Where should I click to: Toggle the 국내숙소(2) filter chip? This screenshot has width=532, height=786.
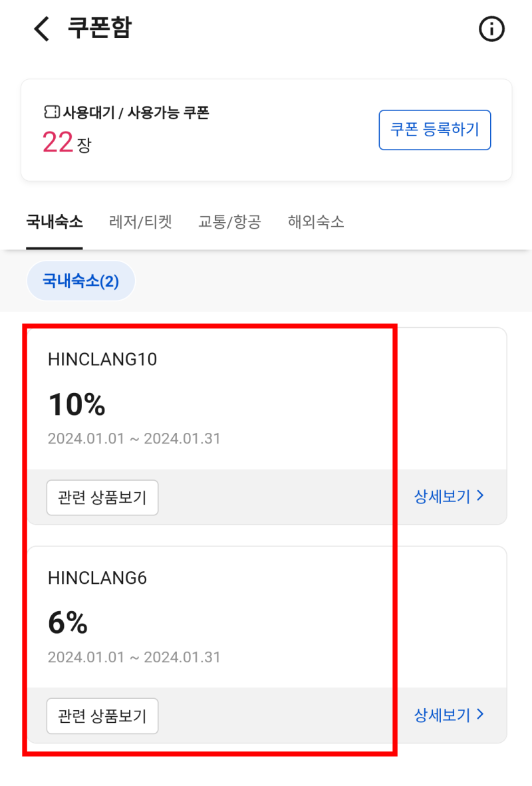(x=80, y=281)
